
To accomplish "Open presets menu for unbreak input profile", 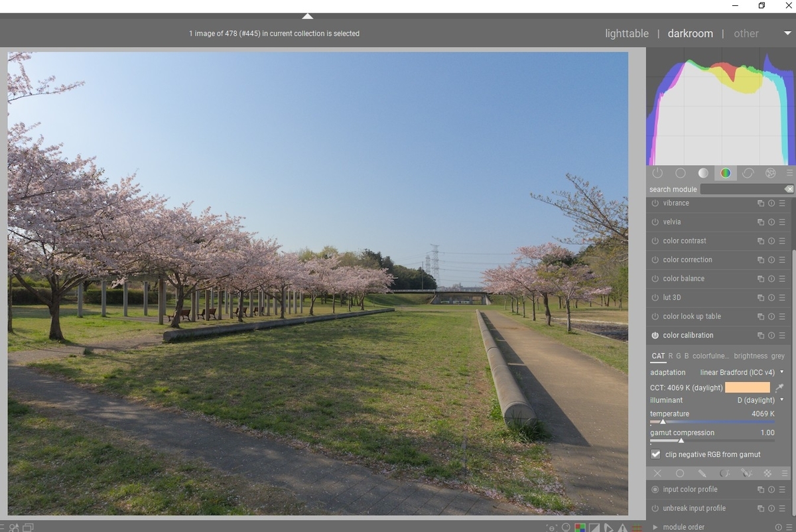I will point(782,509).
